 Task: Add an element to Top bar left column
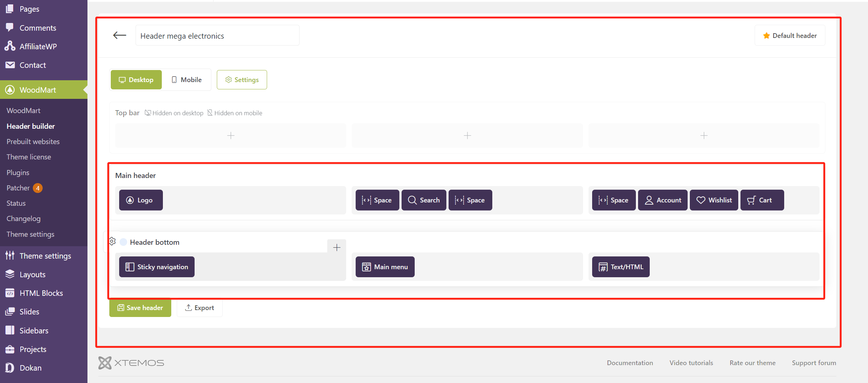(231, 136)
